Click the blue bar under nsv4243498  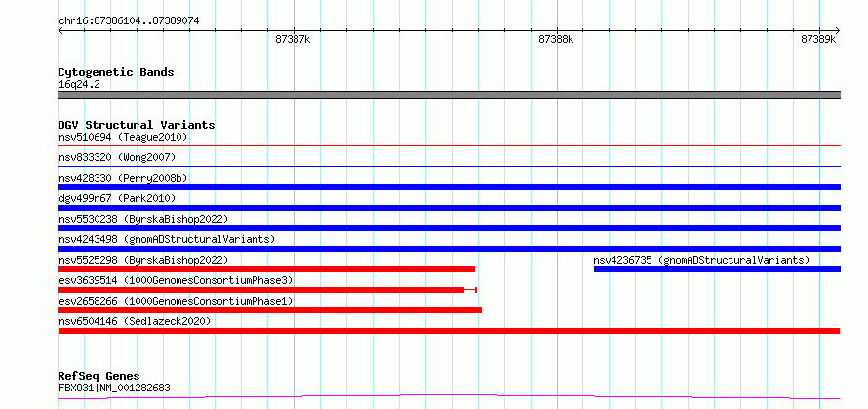point(449,249)
